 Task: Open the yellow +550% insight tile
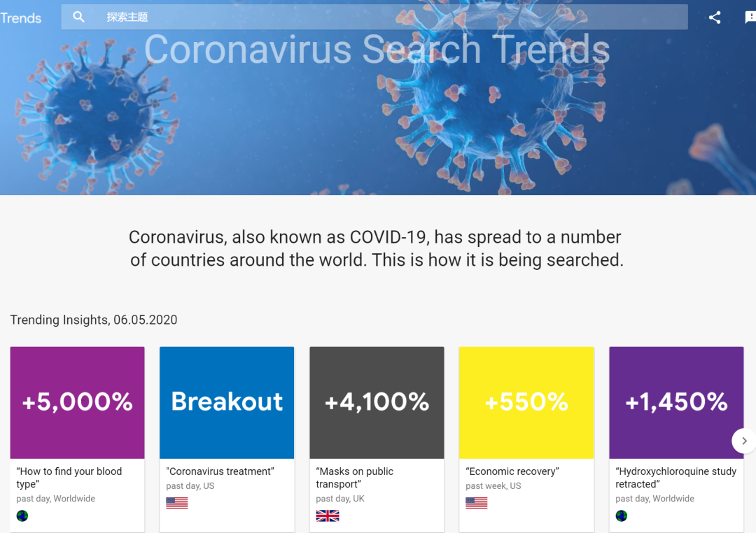pos(526,402)
